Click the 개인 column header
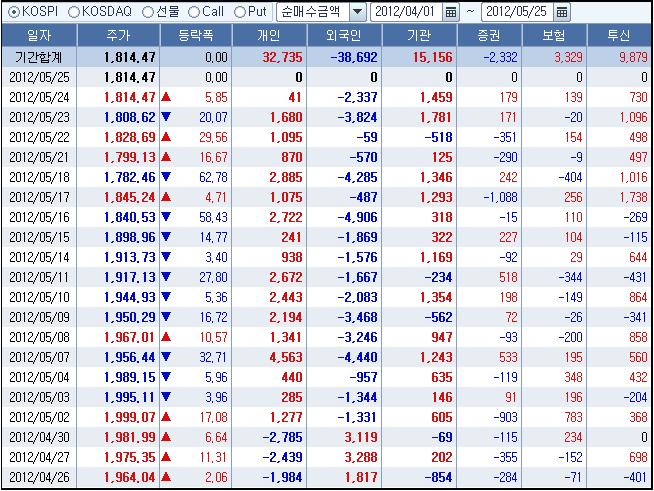Viewport: 654px width, 491px height. click(x=269, y=35)
